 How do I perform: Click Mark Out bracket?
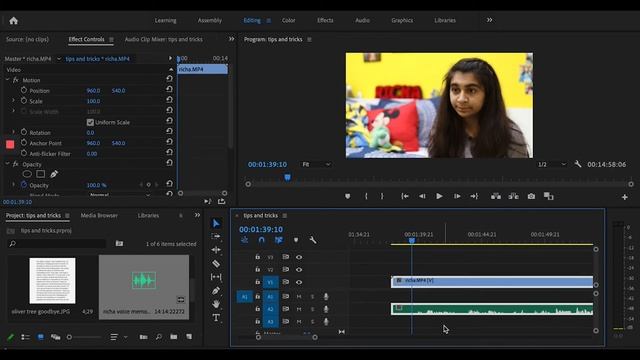tap(382, 196)
